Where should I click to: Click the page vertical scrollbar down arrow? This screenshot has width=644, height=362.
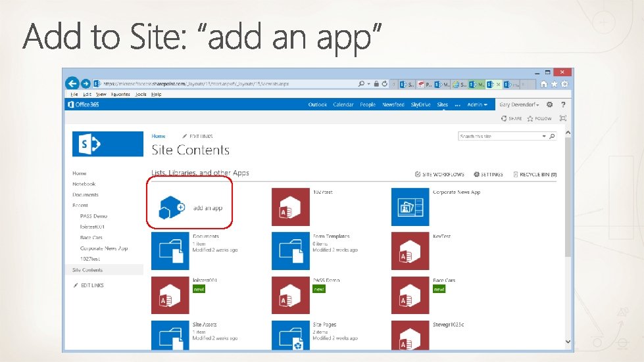pos(568,342)
